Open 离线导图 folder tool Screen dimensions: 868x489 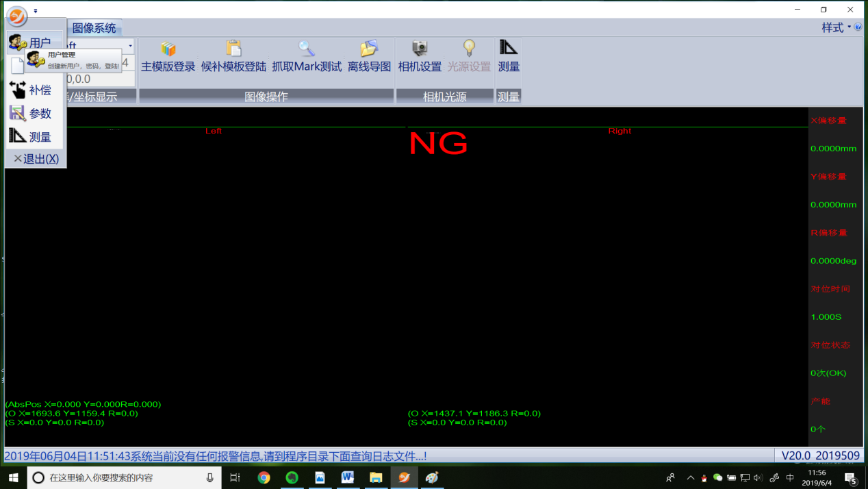coord(369,49)
